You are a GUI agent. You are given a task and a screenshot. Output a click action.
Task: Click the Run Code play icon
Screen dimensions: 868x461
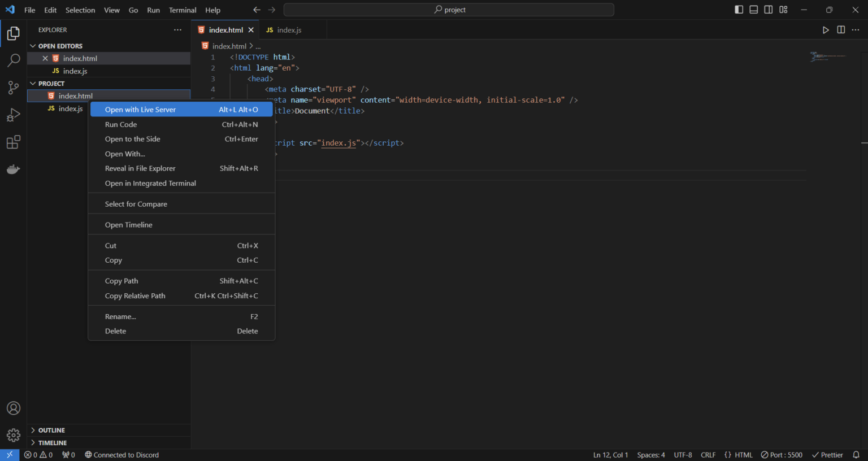click(826, 30)
